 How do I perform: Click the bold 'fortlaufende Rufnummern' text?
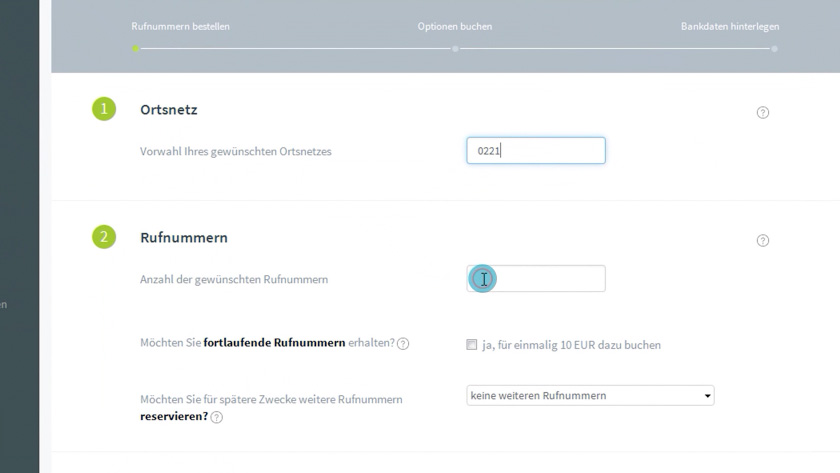[x=274, y=343]
